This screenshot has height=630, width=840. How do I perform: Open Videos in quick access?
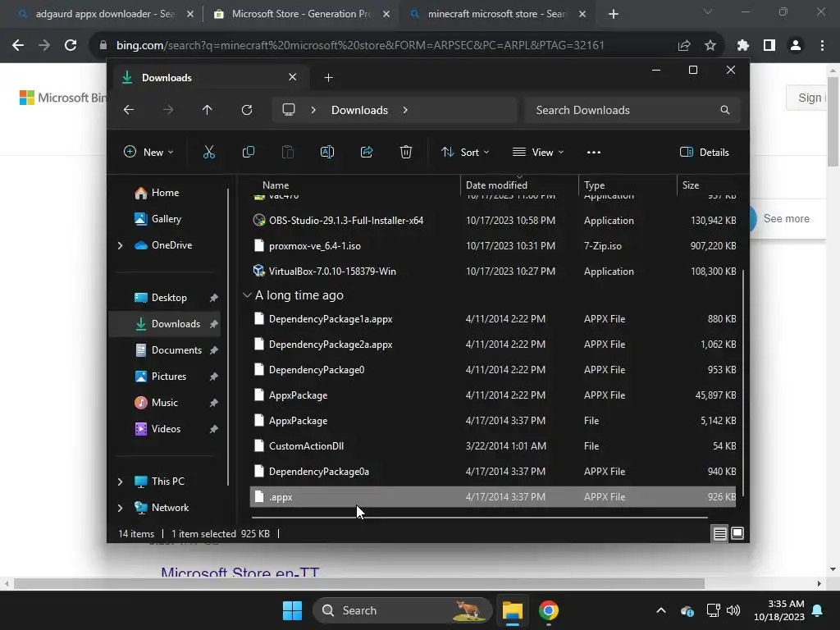[x=166, y=429]
